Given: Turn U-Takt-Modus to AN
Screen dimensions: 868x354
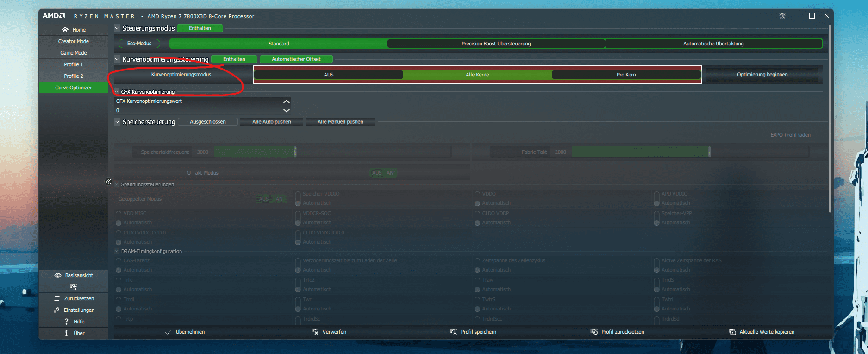Looking at the screenshot, I should [x=390, y=173].
